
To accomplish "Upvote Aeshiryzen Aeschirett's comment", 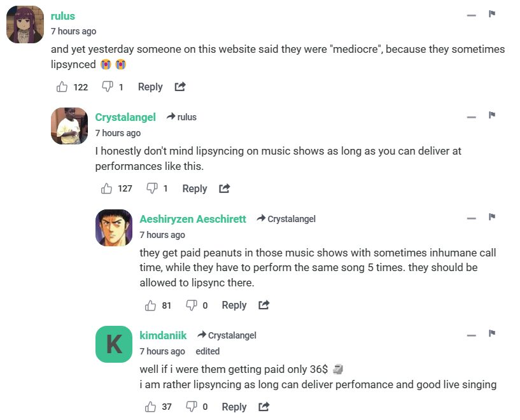I will [151, 305].
